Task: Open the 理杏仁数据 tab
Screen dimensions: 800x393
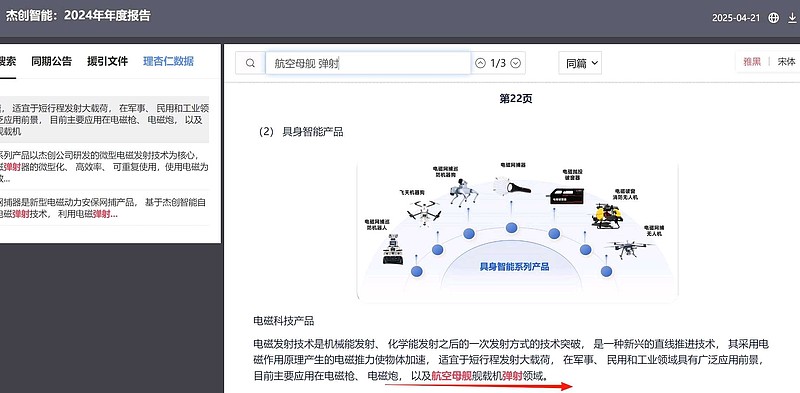Action: coord(168,61)
